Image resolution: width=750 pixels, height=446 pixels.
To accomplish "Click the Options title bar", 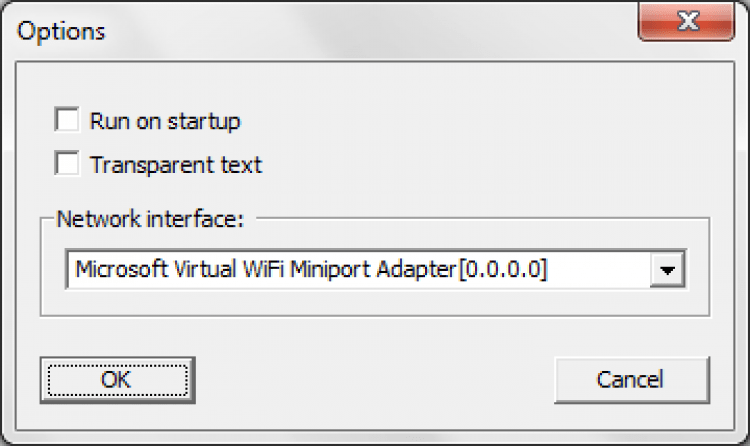I will click(350, 30).
